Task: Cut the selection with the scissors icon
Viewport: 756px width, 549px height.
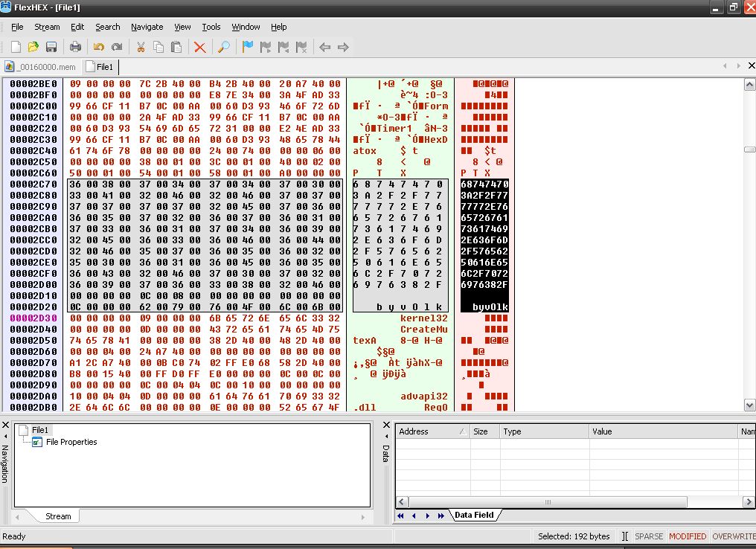Action: tap(141, 47)
